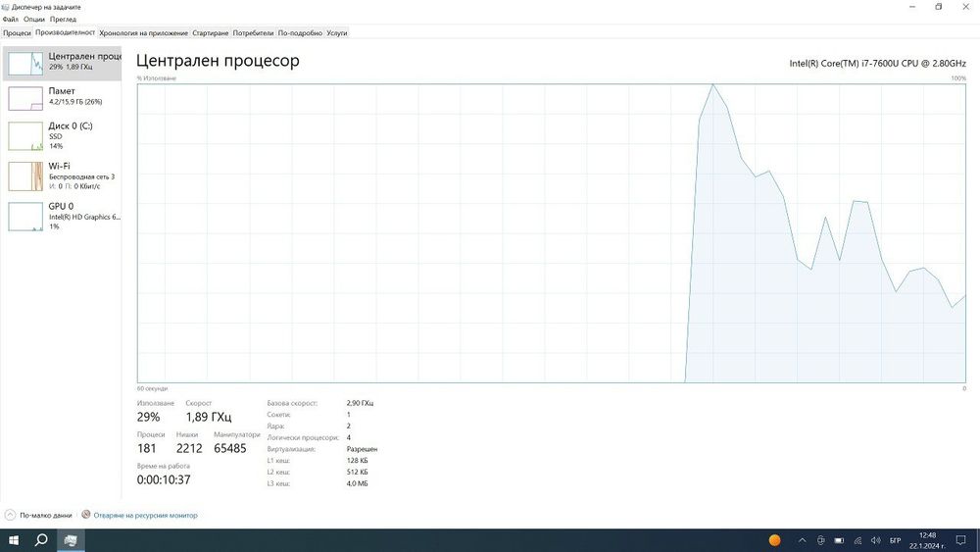Click the orange circle tray icon
The height and width of the screenshot is (552, 980).
tap(774, 540)
